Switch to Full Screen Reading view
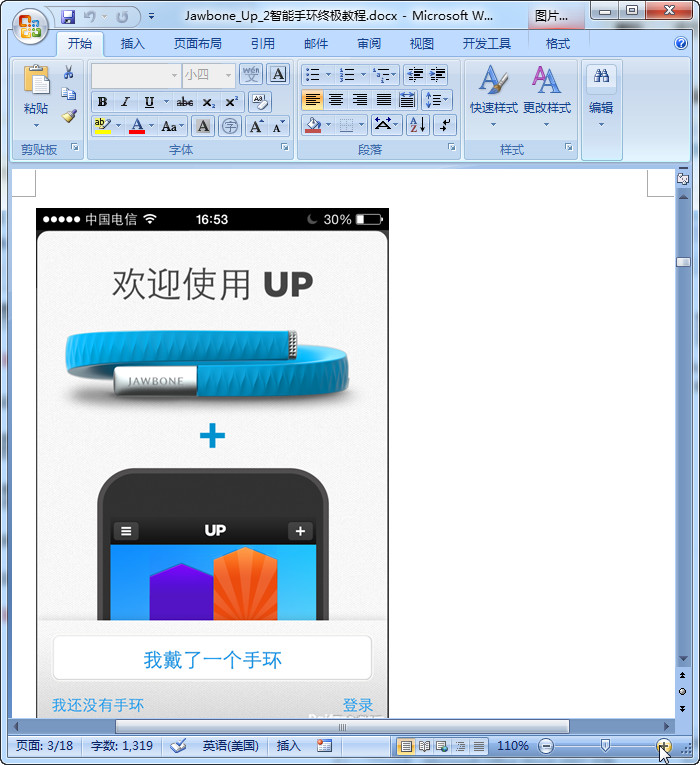The width and height of the screenshot is (700, 765). 424,746
